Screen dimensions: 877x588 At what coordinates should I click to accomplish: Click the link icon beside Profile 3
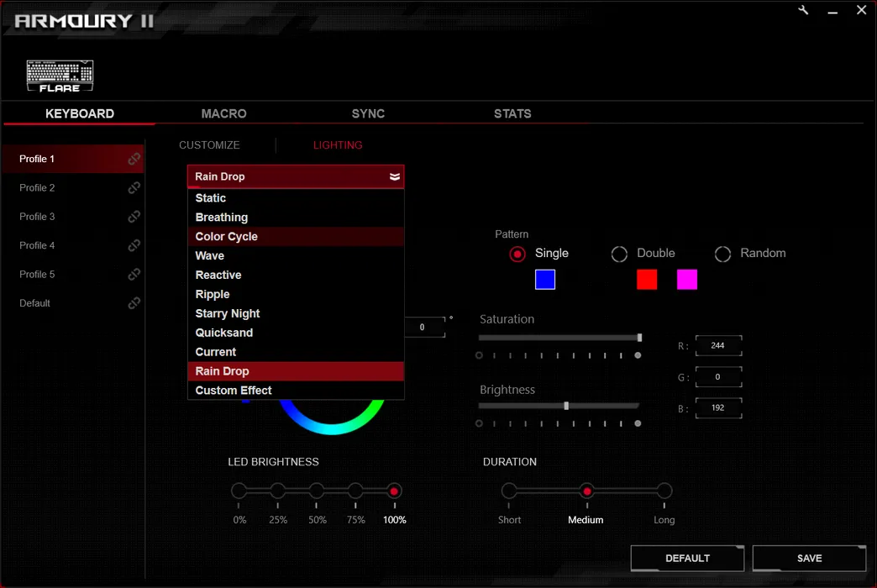click(134, 217)
